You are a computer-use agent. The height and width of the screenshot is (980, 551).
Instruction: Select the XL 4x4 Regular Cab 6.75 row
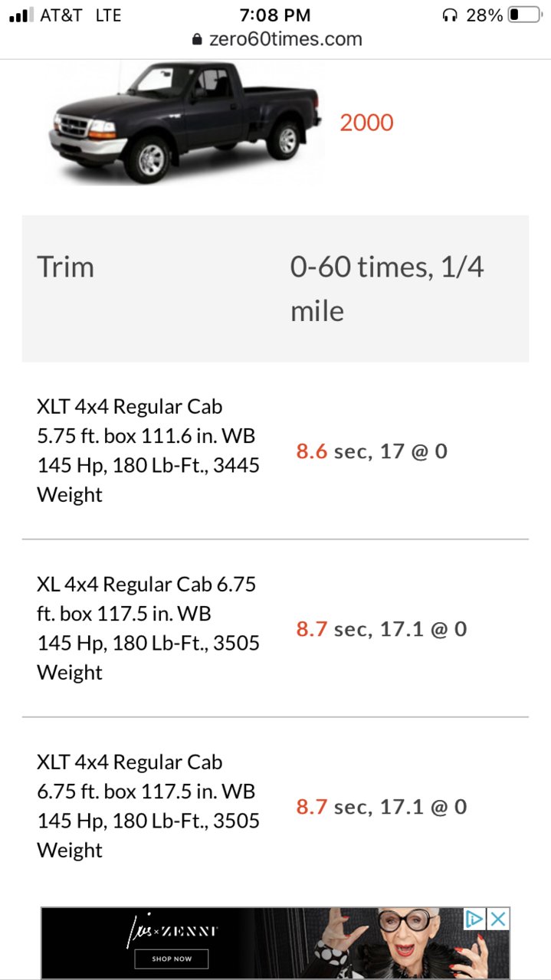tap(275, 628)
